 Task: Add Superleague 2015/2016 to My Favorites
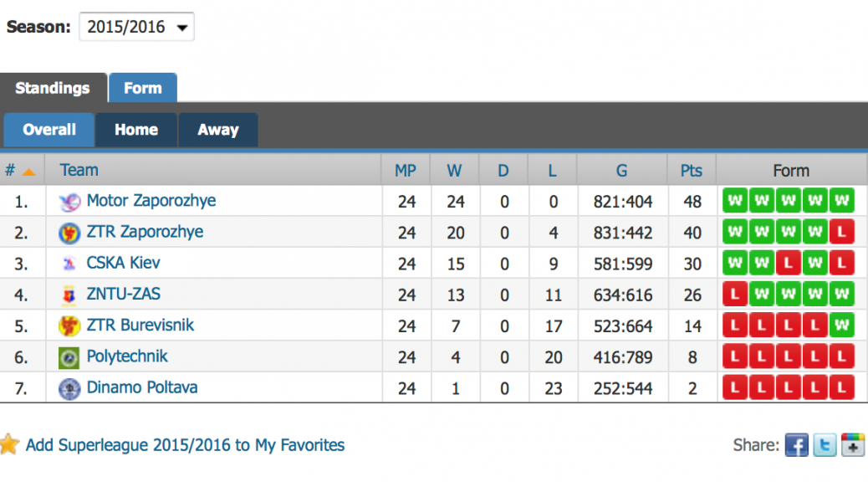coord(185,445)
